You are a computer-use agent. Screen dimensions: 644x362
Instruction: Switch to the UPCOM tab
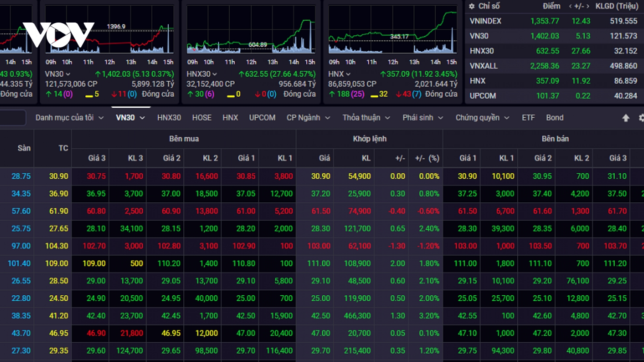(x=262, y=117)
